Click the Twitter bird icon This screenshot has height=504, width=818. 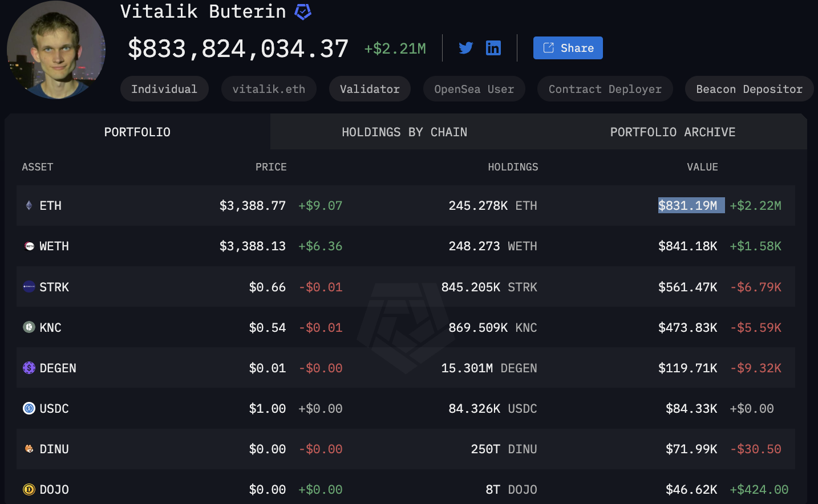[x=465, y=48]
